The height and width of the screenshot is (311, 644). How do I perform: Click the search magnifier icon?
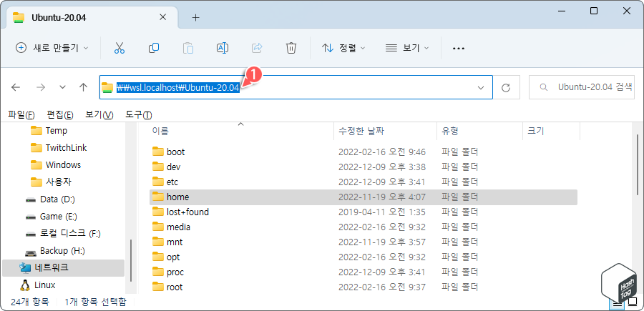[x=543, y=87]
